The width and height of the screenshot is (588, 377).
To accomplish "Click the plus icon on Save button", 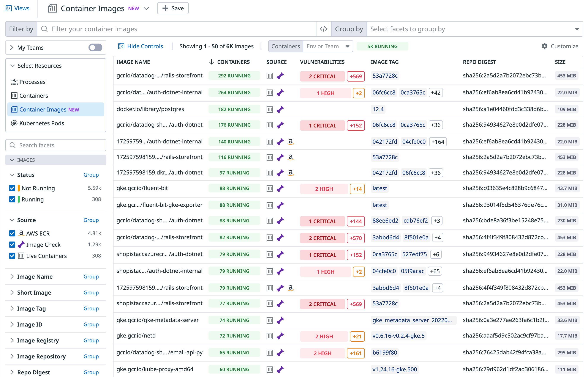I will coord(165,8).
